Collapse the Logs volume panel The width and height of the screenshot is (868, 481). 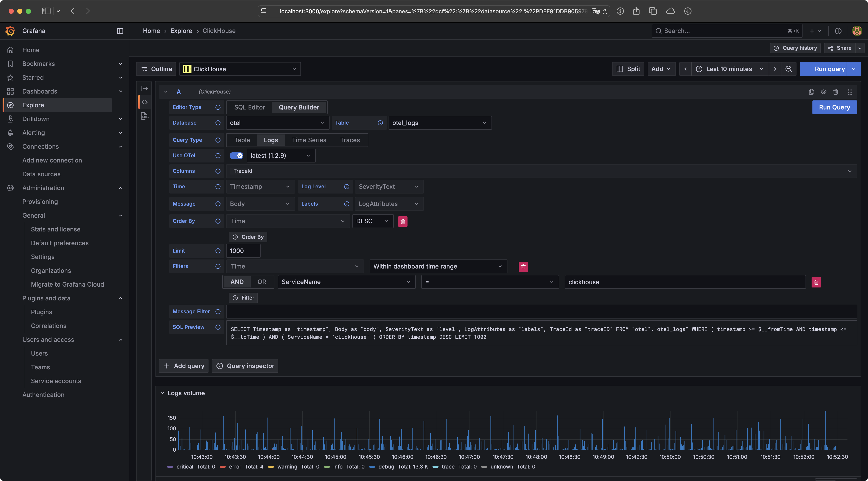click(x=162, y=393)
